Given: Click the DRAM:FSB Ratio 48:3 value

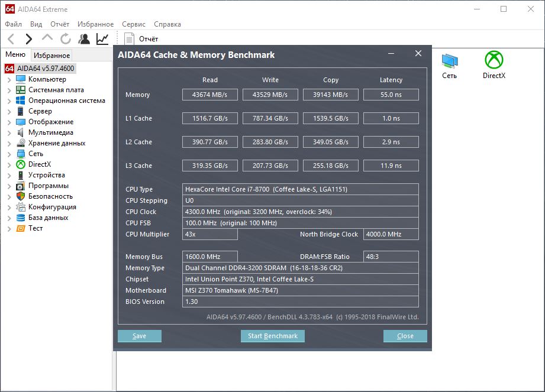Looking at the screenshot, I should pyautogui.click(x=391, y=257).
